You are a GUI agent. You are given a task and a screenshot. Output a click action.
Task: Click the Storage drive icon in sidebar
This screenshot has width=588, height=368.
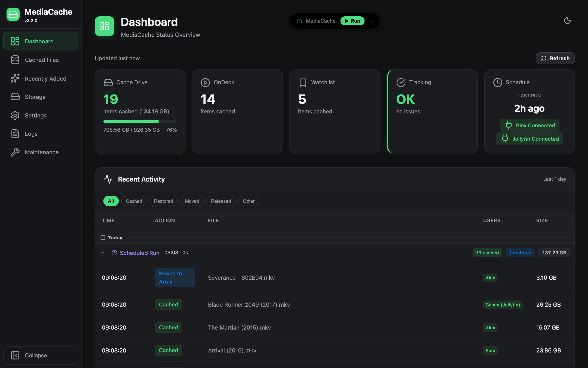[x=15, y=97]
